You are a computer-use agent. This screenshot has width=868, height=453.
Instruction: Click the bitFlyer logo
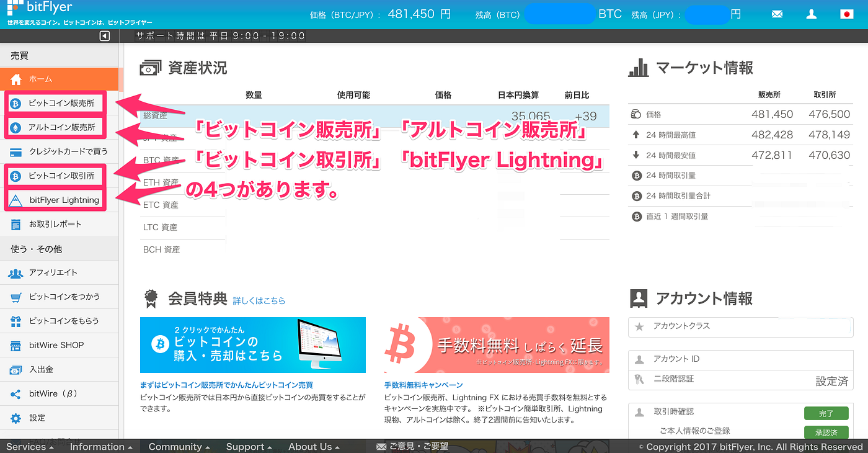pyautogui.click(x=40, y=9)
